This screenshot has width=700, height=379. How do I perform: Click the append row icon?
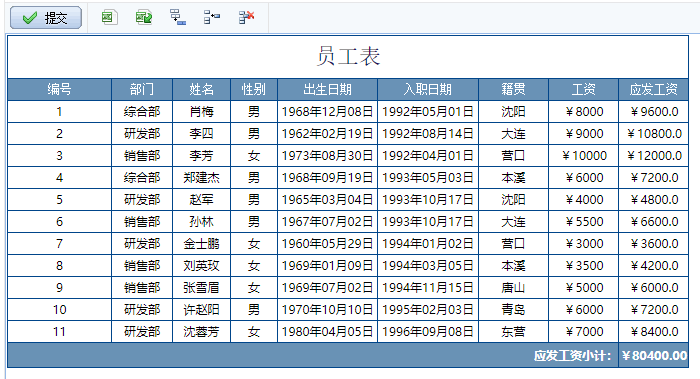tap(178, 17)
